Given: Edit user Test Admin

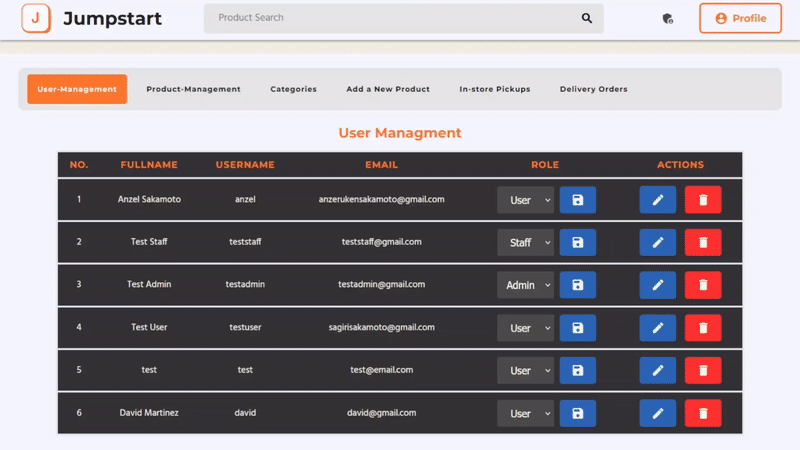Looking at the screenshot, I should [658, 285].
